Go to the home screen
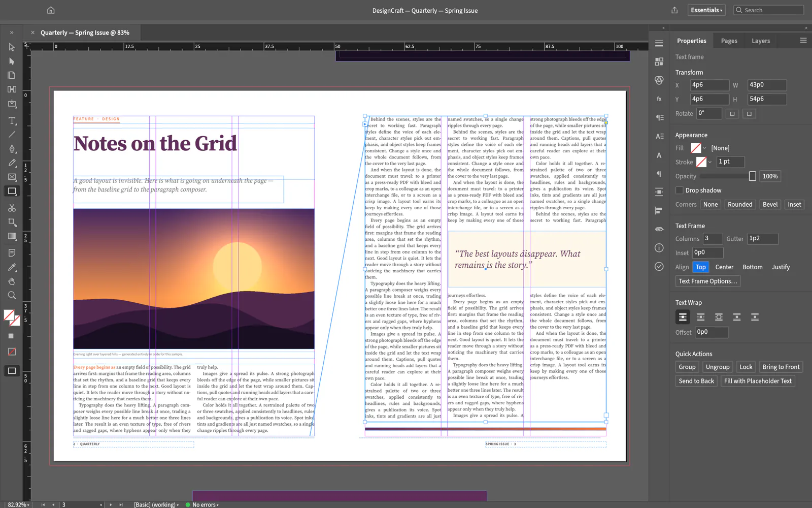 coord(51,10)
